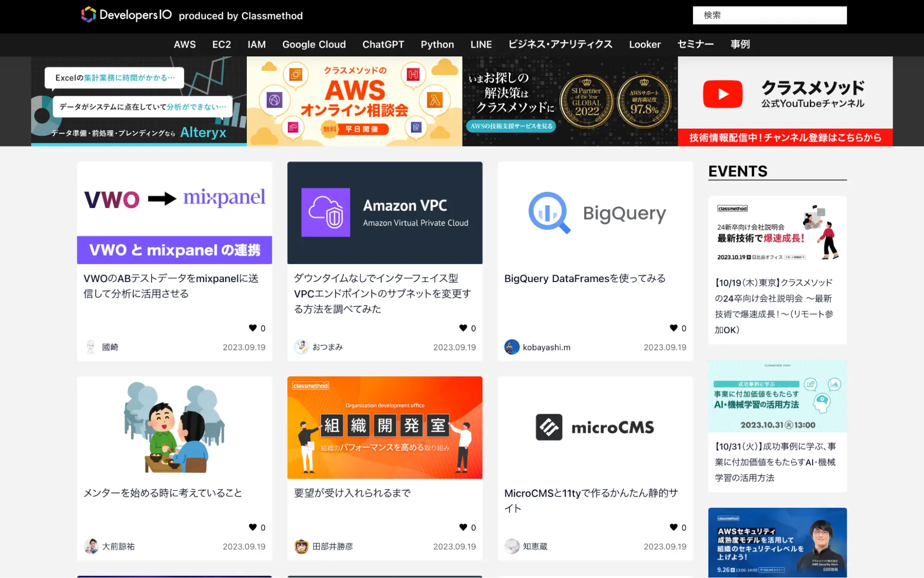Open author 國崎 avatar icon
This screenshot has width=924, height=578.
[x=91, y=347]
